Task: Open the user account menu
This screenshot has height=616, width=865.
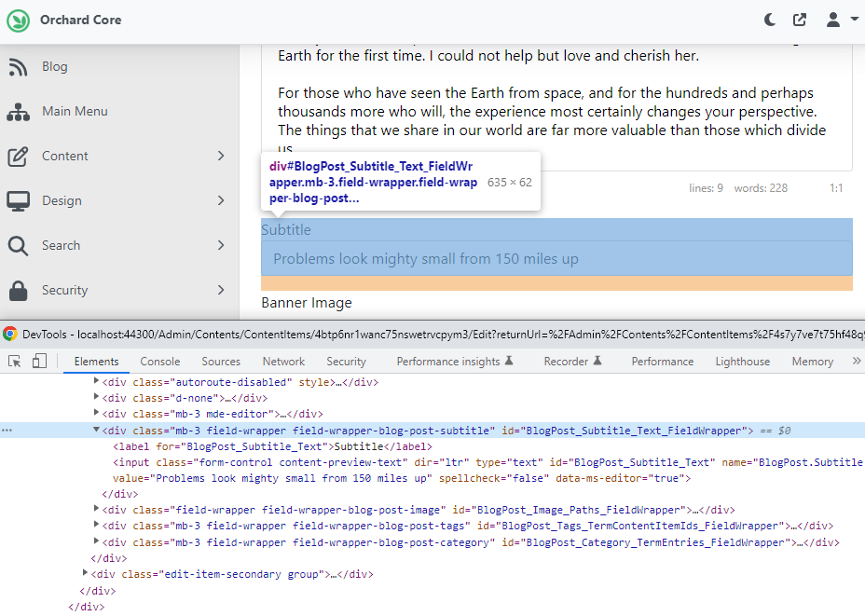Action: pos(842,20)
